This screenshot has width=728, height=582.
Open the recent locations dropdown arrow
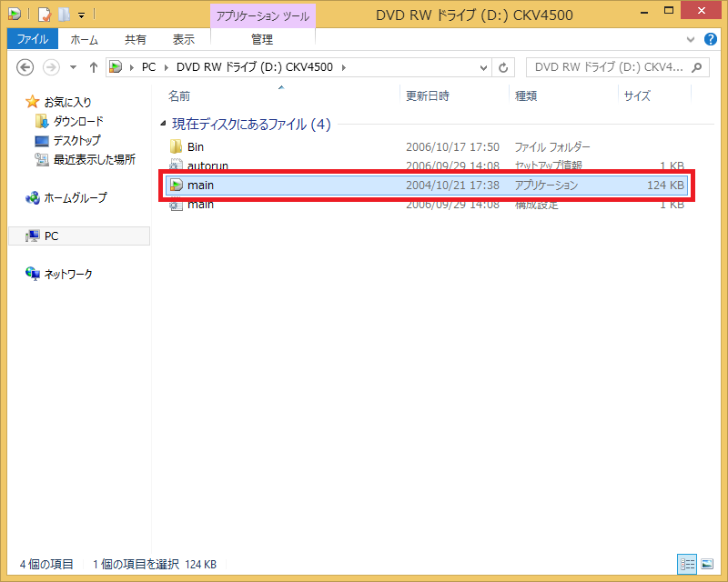(74, 67)
